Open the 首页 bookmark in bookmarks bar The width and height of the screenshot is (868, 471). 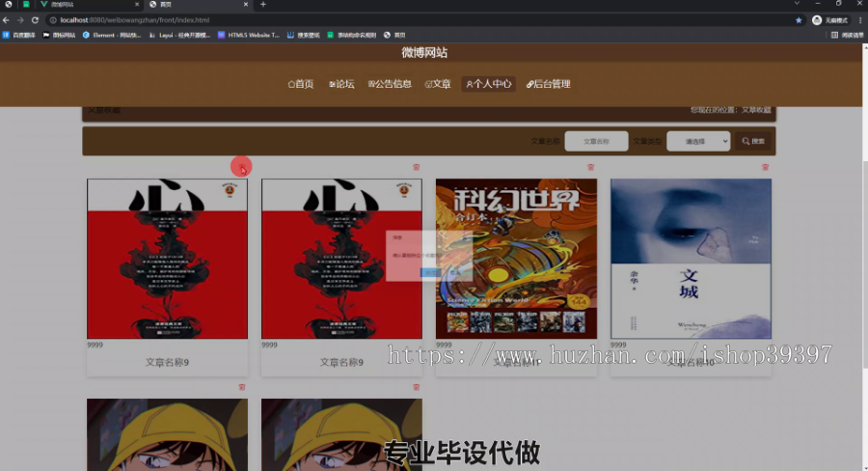click(x=394, y=35)
